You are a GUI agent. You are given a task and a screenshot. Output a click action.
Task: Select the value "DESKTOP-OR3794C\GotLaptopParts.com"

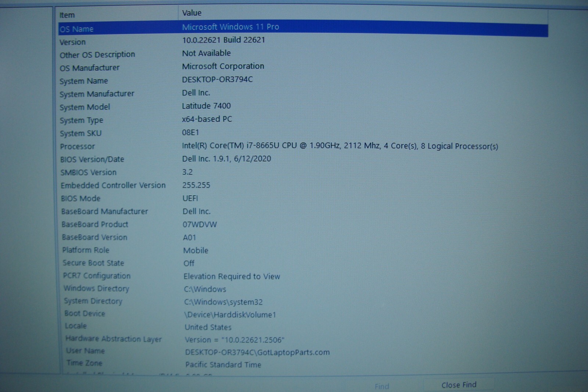(x=257, y=352)
